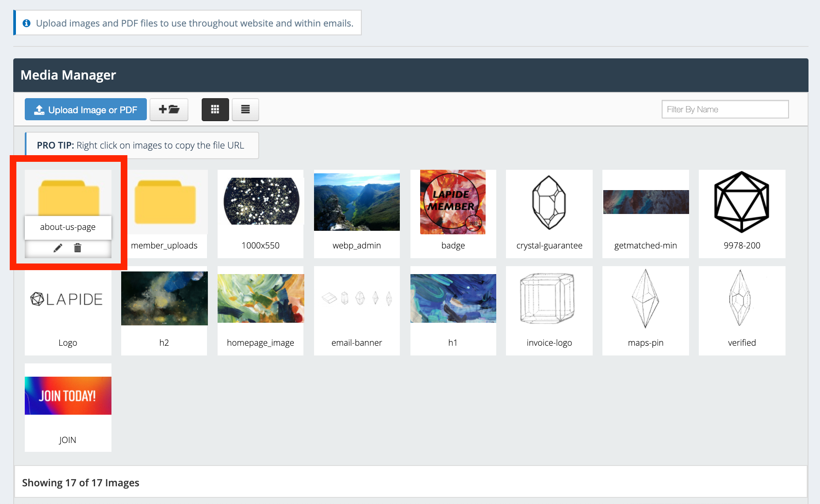The width and height of the screenshot is (820, 504).
Task: Open the maps-pin image
Action: pyautogui.click(x=645, y=298)
